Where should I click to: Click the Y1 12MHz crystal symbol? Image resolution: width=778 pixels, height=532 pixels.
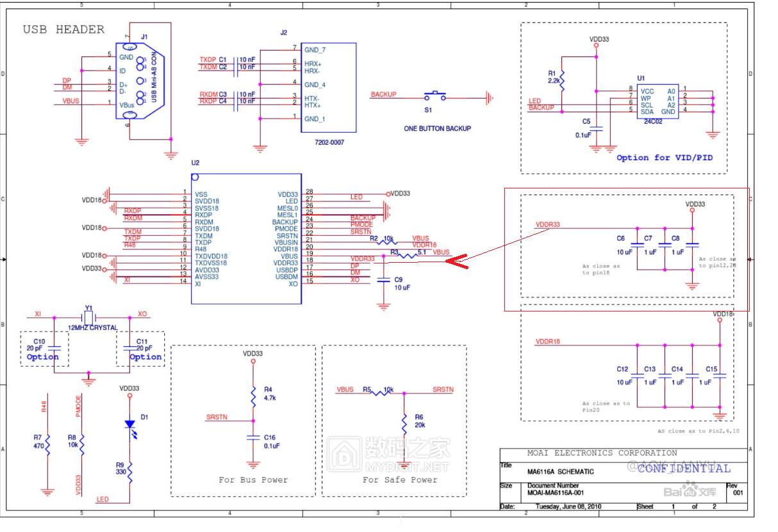pyautogui.click(x=89, y=317)
